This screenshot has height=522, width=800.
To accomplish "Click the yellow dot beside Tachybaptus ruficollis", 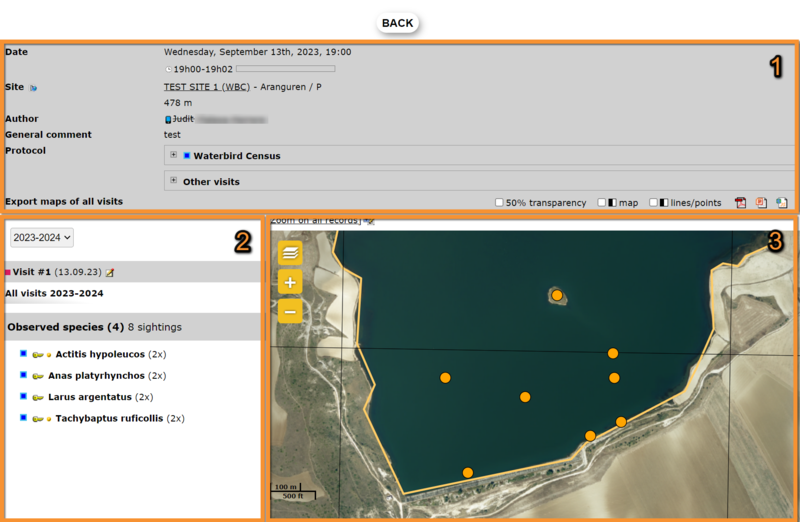I will [x=49, y=419].
